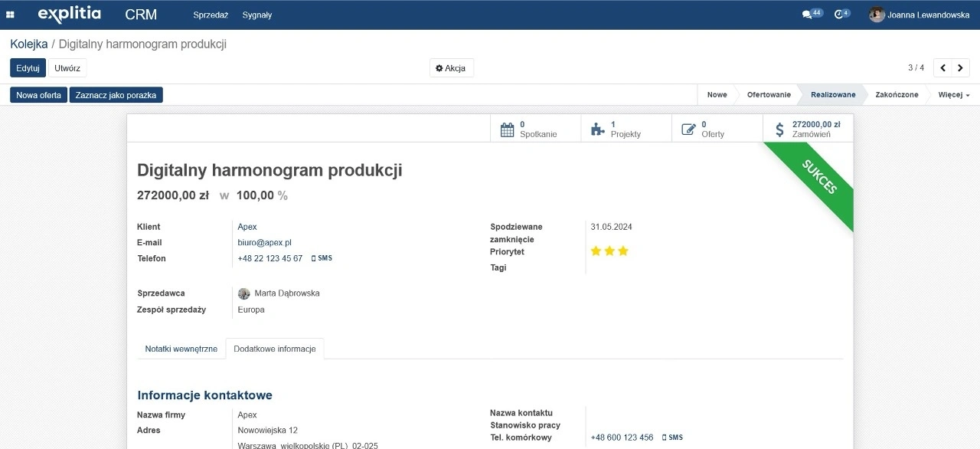
Task: Open the Projekty puzzle stat button
Action: [x=626, y=129]
